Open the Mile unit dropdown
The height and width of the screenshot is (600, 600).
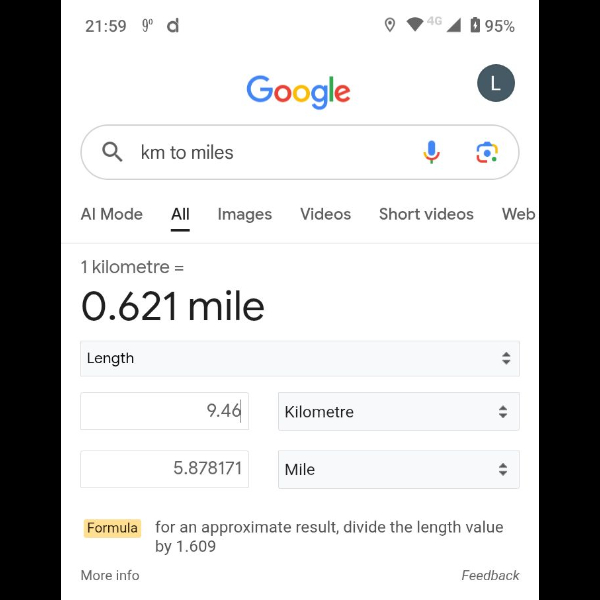point(398,469)
